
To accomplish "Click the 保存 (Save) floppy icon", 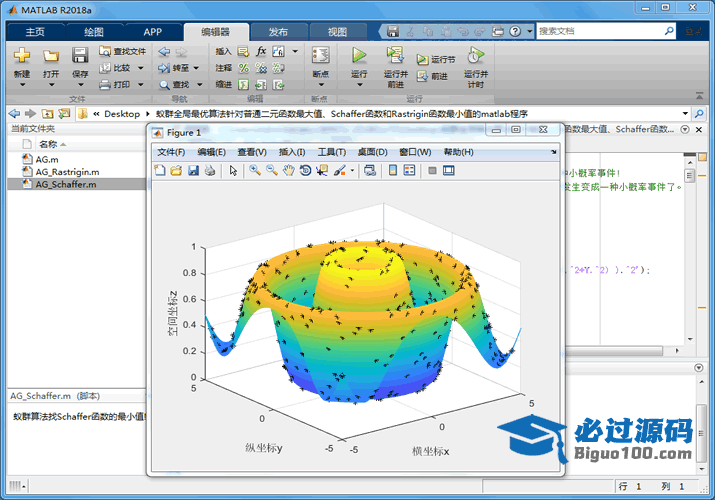I will [80, 56].
